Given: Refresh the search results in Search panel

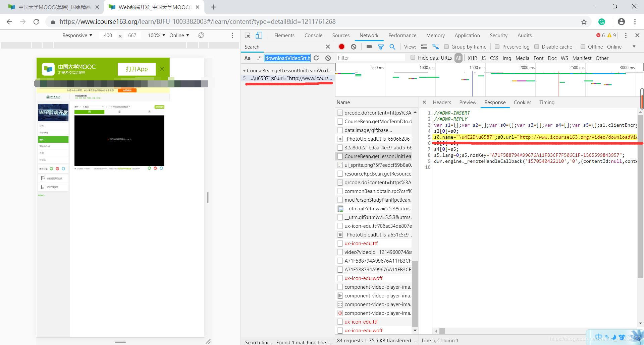Looking at the screenshot, I should 316,58.
